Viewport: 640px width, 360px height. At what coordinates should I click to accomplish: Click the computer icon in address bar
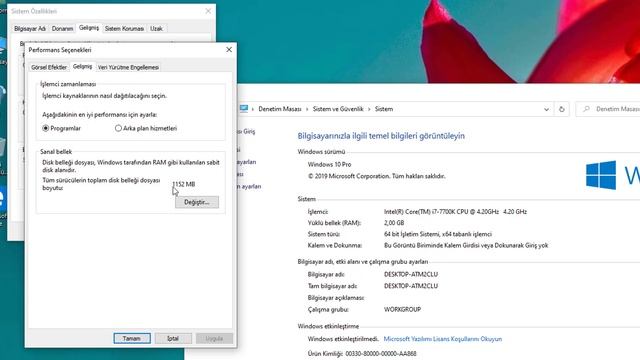(244, 109)
